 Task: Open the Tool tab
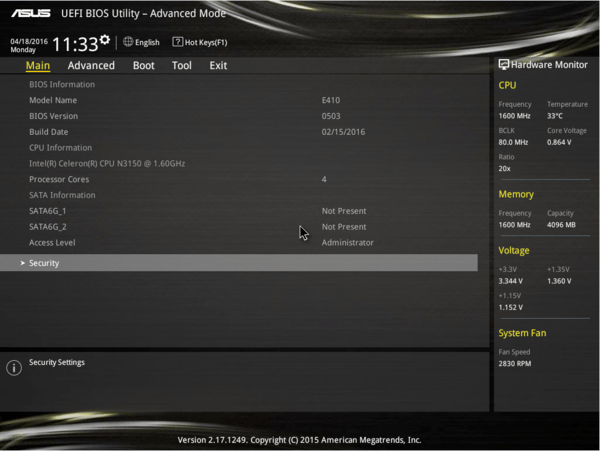181,66
